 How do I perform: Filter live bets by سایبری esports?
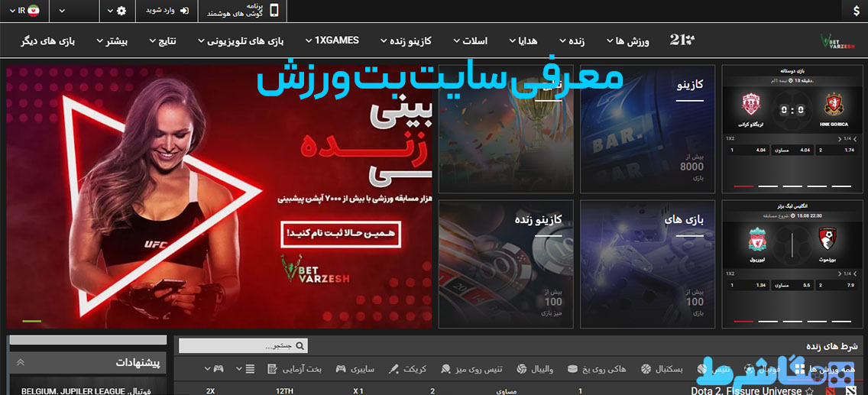[x=355, y=369]
